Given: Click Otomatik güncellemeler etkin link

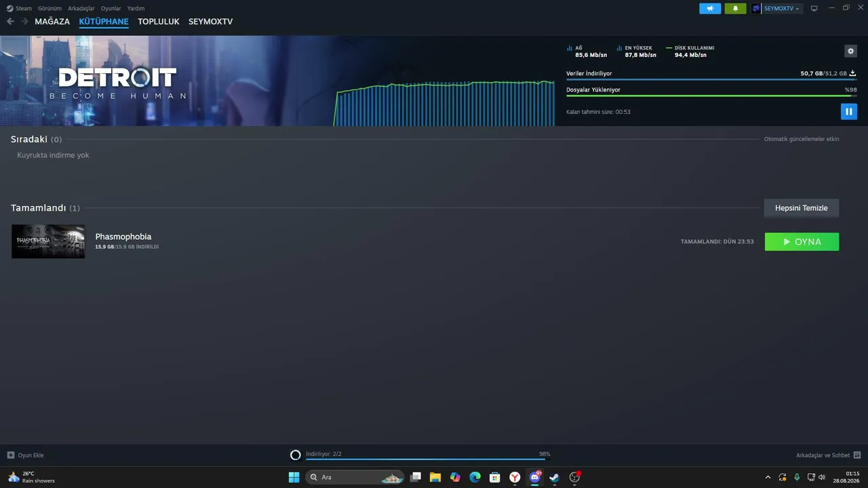Looking at the screenshot, I should pyautogui.click(x=802, y=139).
